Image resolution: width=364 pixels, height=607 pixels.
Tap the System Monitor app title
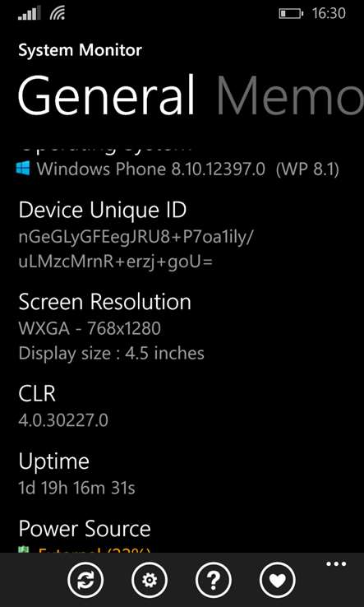coord(80,50)
